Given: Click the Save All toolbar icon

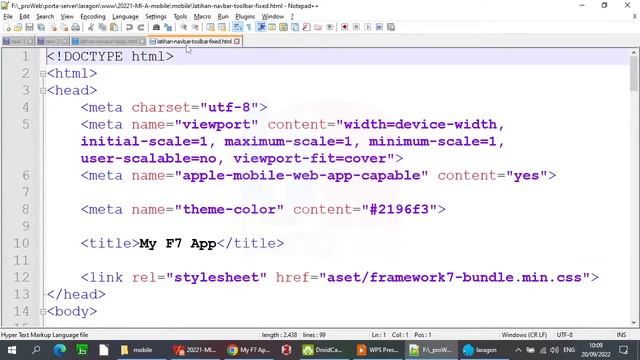Looking at the screenshot, I should pos(41,27).
